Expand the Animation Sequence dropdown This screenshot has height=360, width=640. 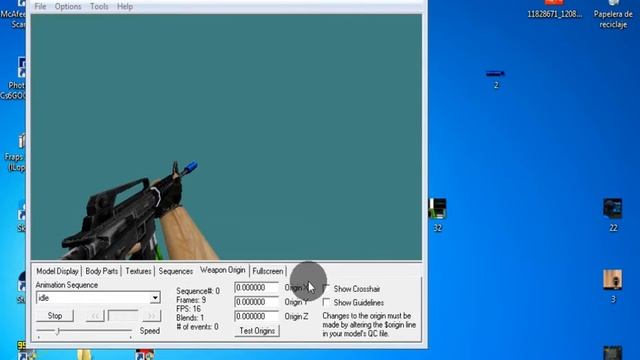(x=155, y=298)
